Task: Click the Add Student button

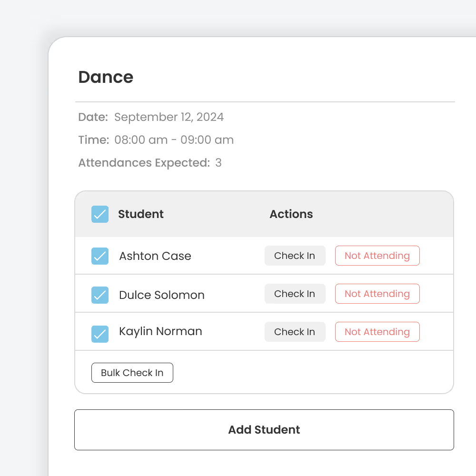Action: (x=264, y=429)
